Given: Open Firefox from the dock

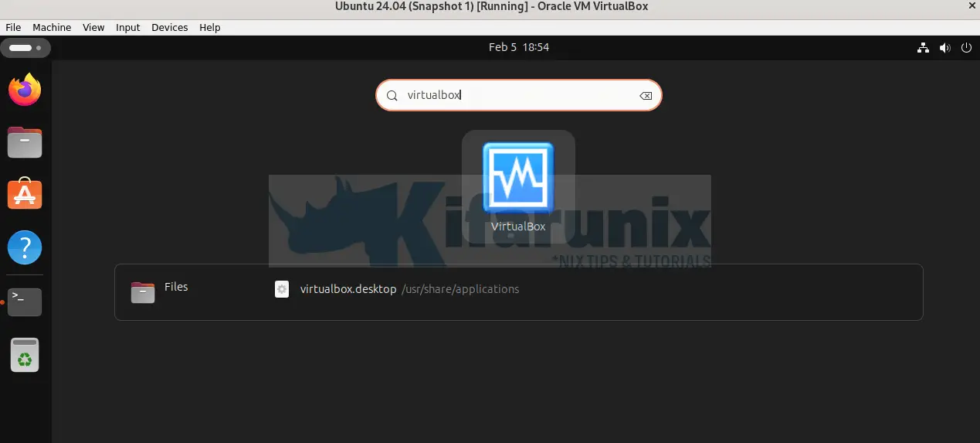Looking at the screenshot, I should (25, 90).
